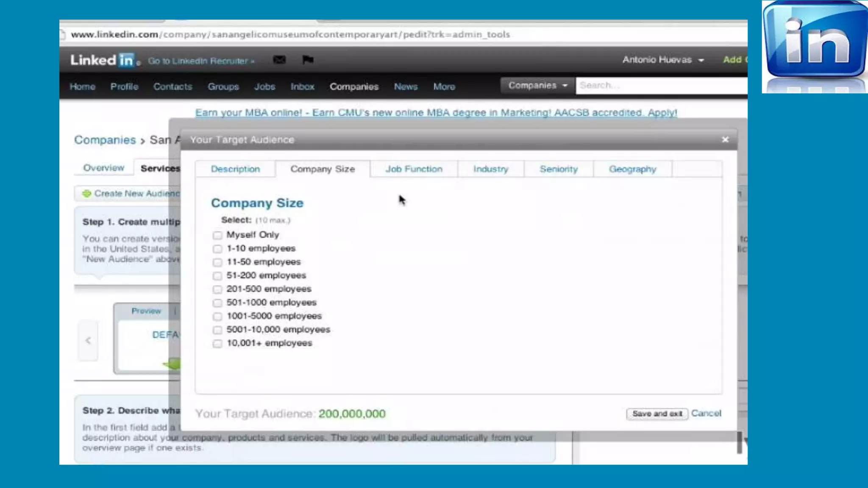Click the green Create New Audience icon
Viewport: 868px width, 488px height.
tap(87, 194)
